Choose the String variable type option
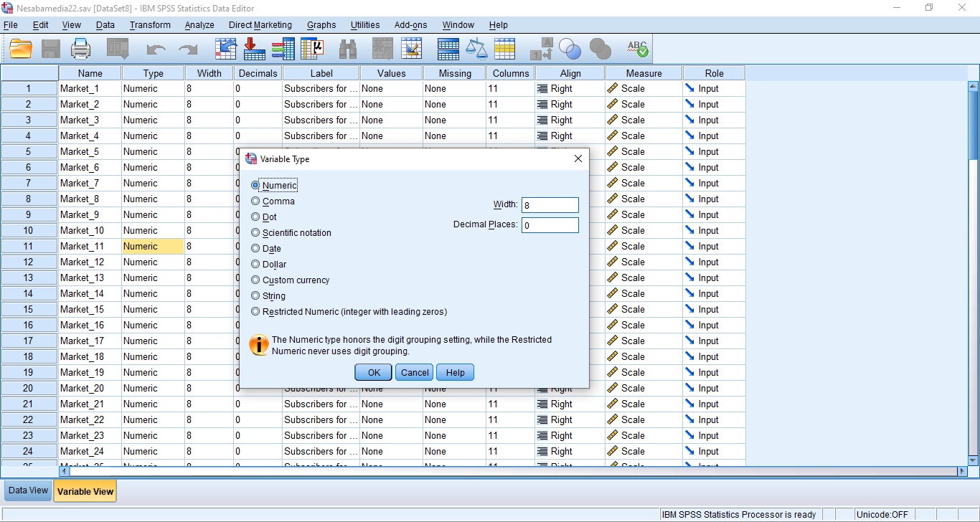The height and width of the screenshot is (522, 980). 255,296
